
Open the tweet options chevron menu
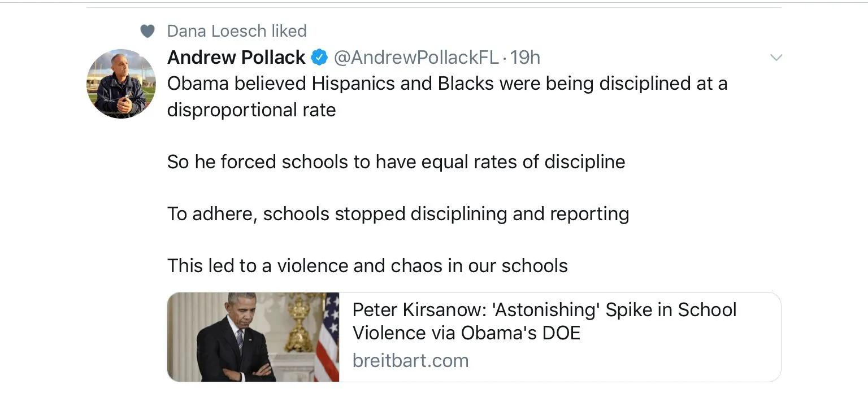pos(776,58)
